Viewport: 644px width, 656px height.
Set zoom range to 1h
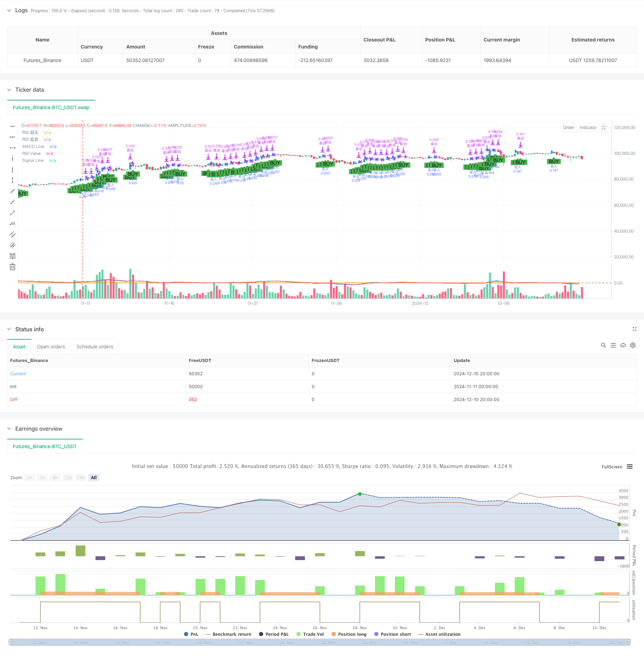[x=29, y=478]
